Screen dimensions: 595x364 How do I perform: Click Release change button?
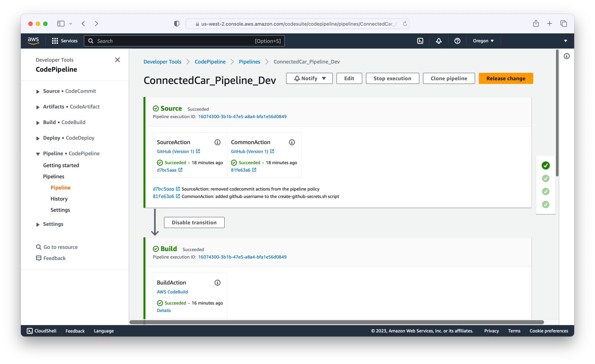click(x=506, y=78)
